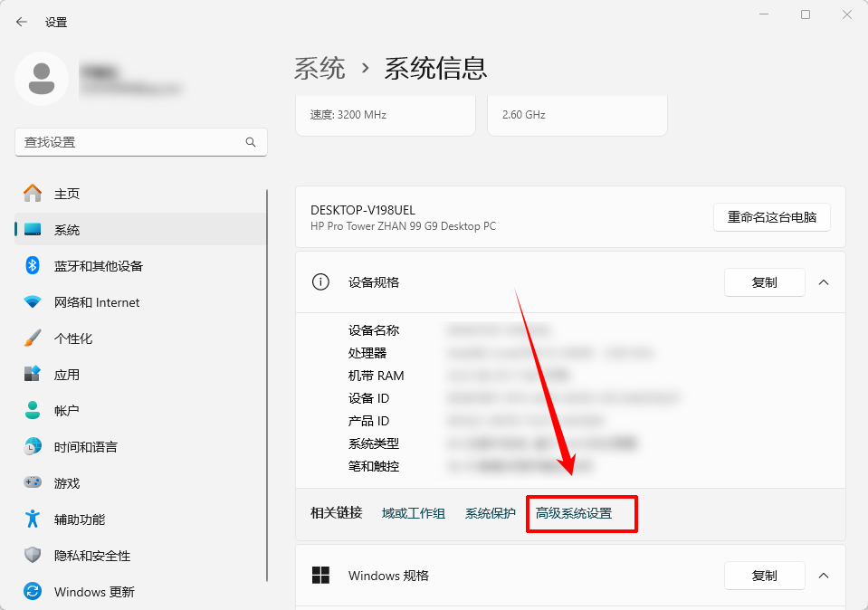
Task: Open 网络和 Internet settings
Action: coord(140,302)
